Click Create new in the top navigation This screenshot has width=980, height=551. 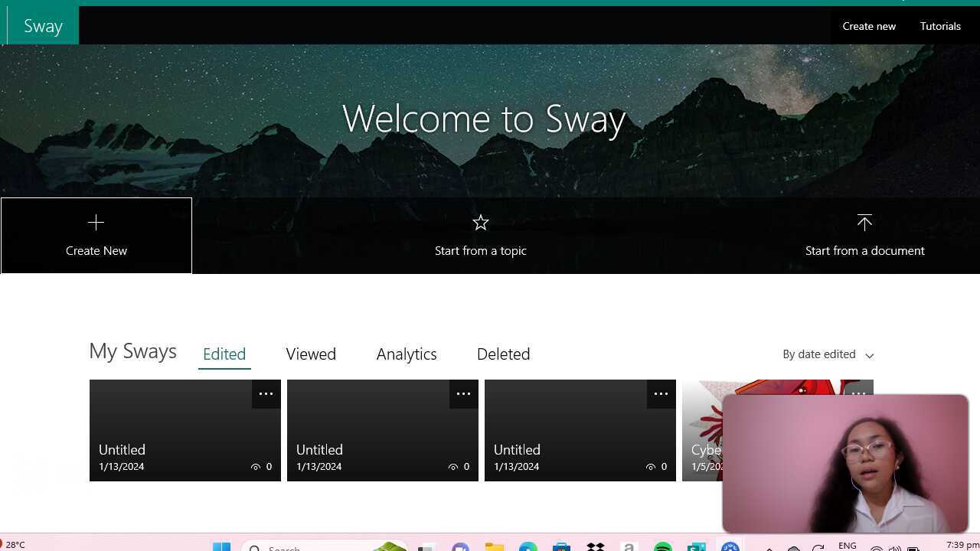coord(869,26)
